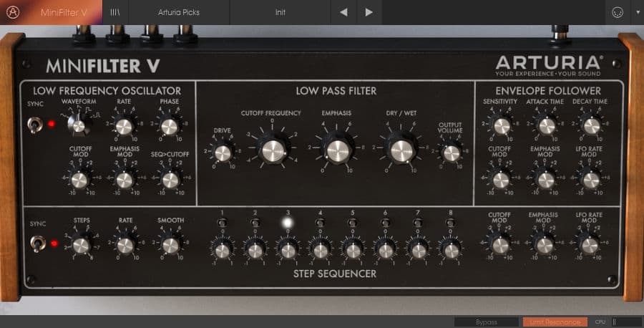Viewport: 644px width, 328px height.
Task: Click the low pass filter Emphasis knob
Action: pyautogui.click(x=338, y=150)
